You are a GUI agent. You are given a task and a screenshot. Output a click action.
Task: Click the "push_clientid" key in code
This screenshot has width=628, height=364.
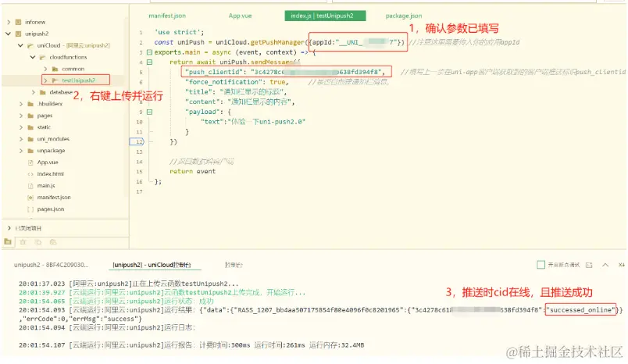(x=214, y=72)
